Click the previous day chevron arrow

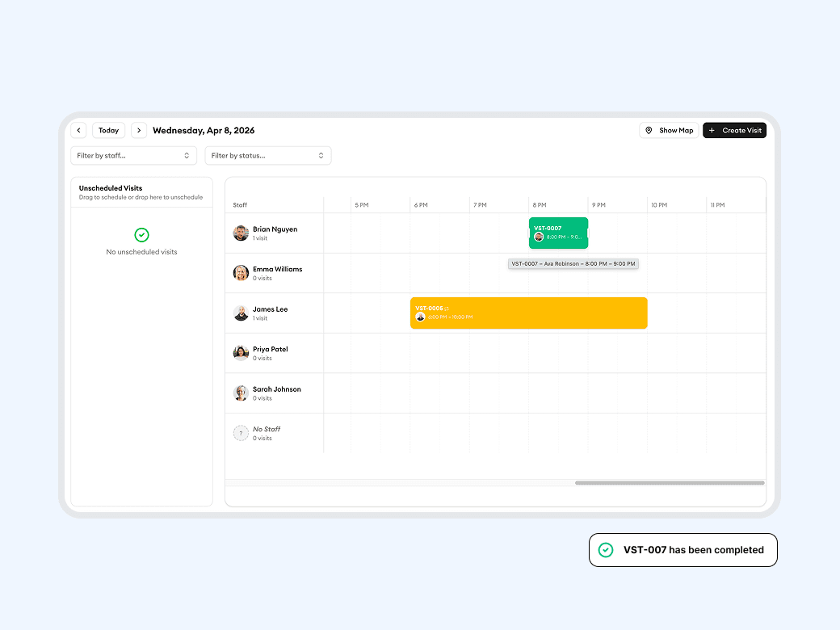point(78,130)
